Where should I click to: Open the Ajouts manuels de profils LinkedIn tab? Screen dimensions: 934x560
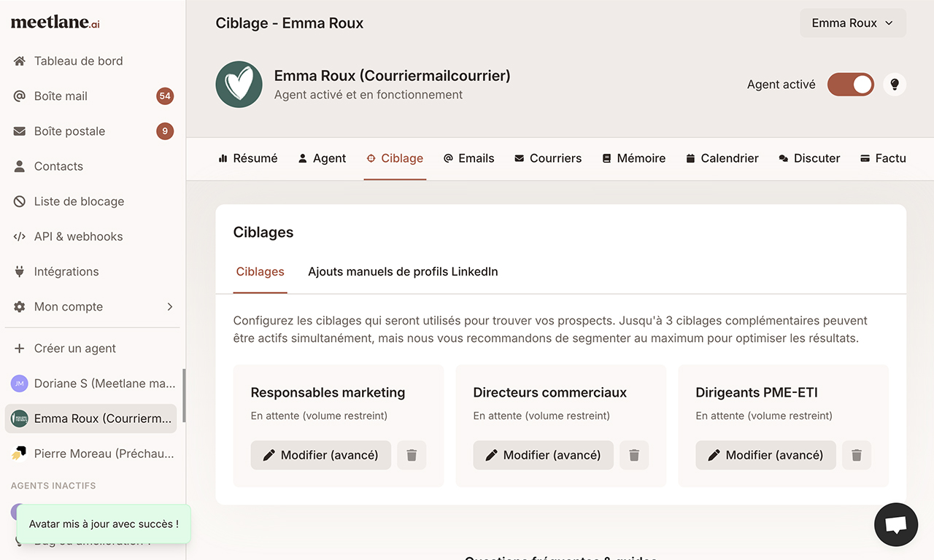(x=402, y=271)
